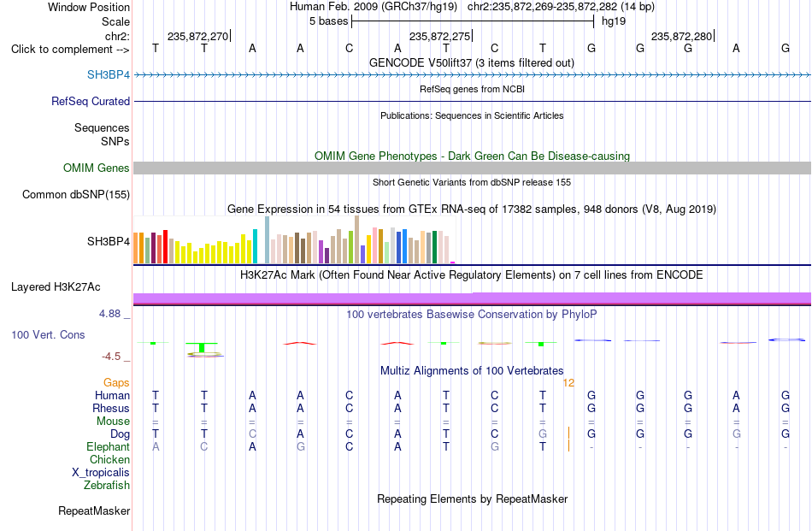Viewport: 812px width, 531px height.
Task: Click the Scale track label
Action: (x=116, y=21)
